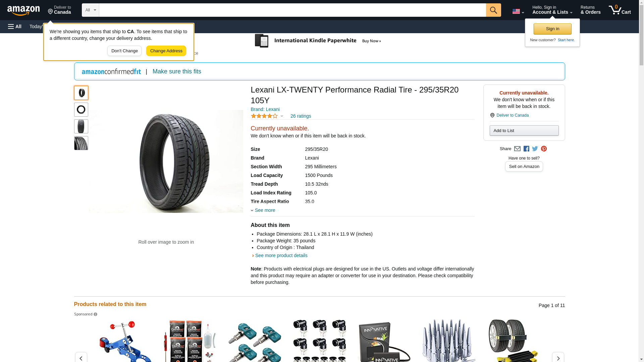Click the Change Address button

[166, 51]
